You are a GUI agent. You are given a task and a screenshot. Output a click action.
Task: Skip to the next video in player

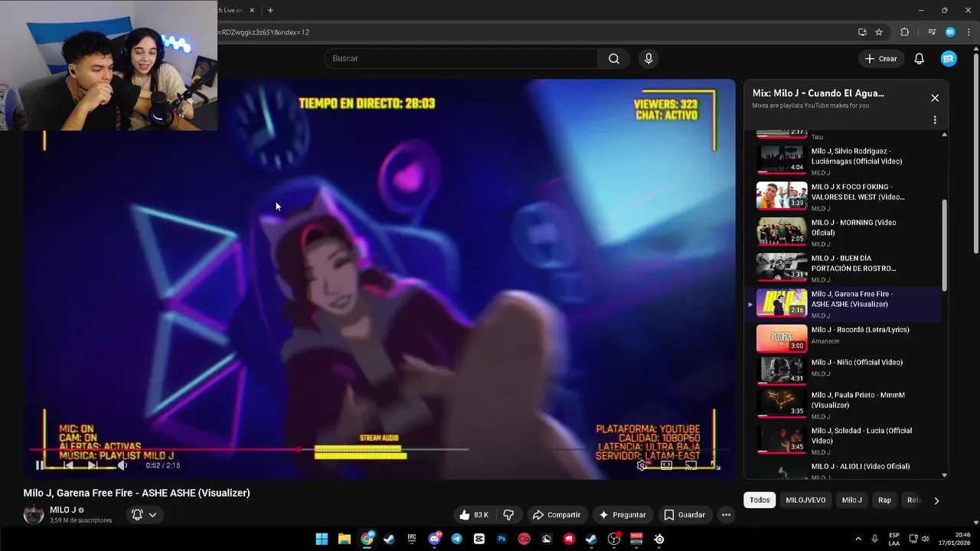(x=93, y=465)
